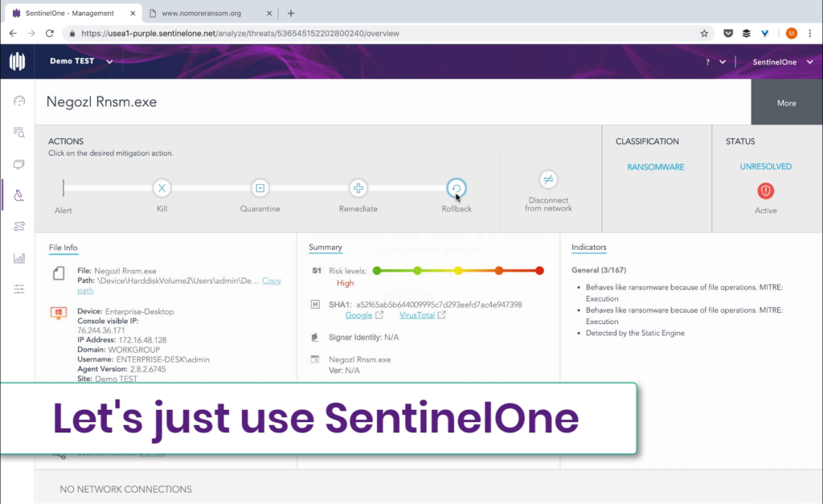Viewport: 823px width, 504px height.
Task: Select the Remediate action icon
Action: tap(358, 188)
